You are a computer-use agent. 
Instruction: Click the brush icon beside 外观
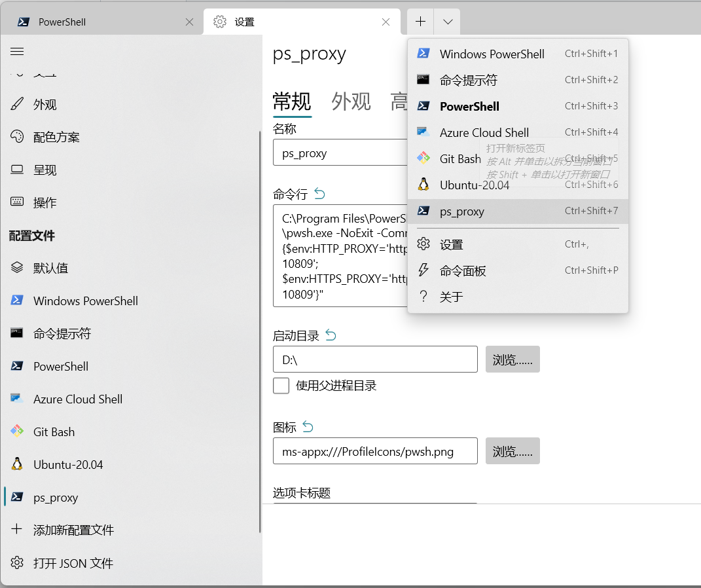(x=17, y=103)
